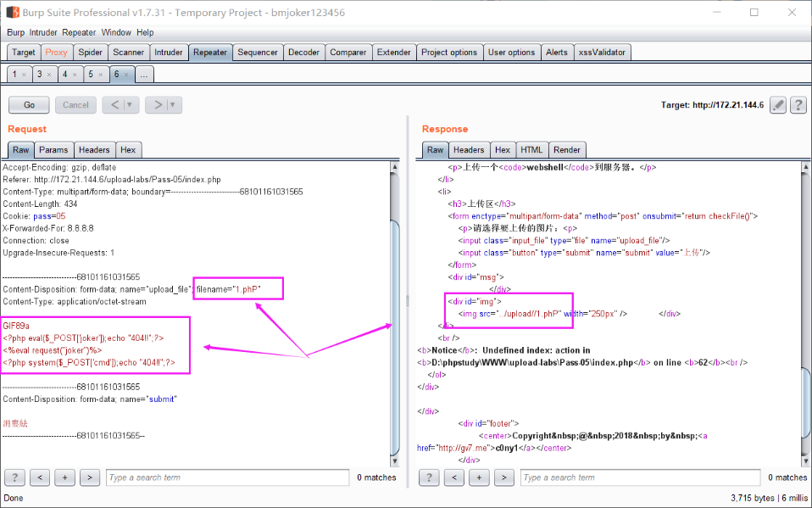
Task: Select the request Raw tab
Action: 20,150
